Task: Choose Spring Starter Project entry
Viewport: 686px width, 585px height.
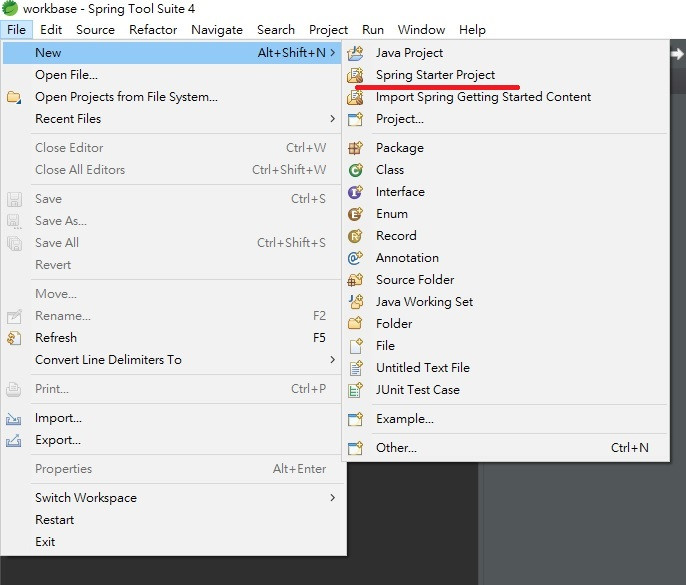Action: click(x=505, y=75)
